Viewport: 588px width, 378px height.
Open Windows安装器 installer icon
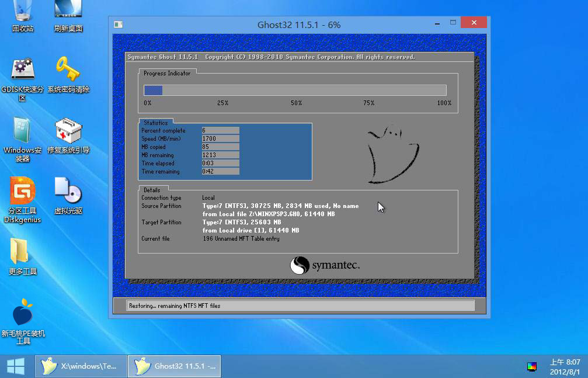click(x=23, y=140)
